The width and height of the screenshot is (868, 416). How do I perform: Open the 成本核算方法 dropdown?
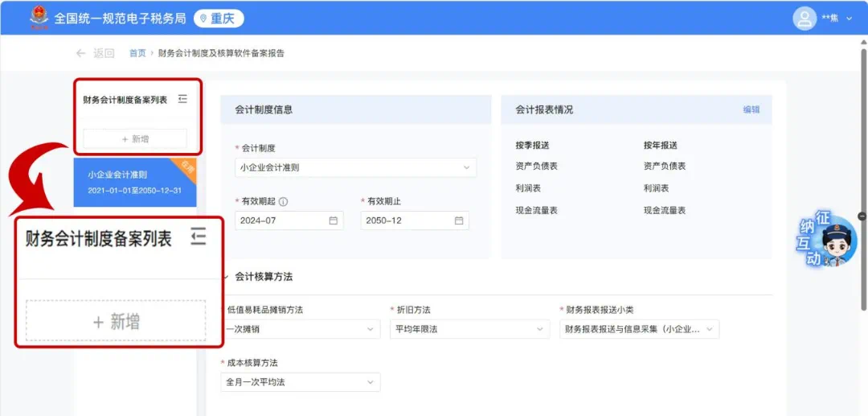pos(301,382)
